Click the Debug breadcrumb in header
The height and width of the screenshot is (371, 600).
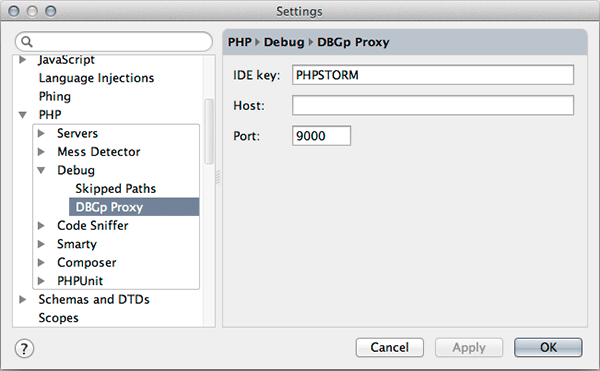284,42
